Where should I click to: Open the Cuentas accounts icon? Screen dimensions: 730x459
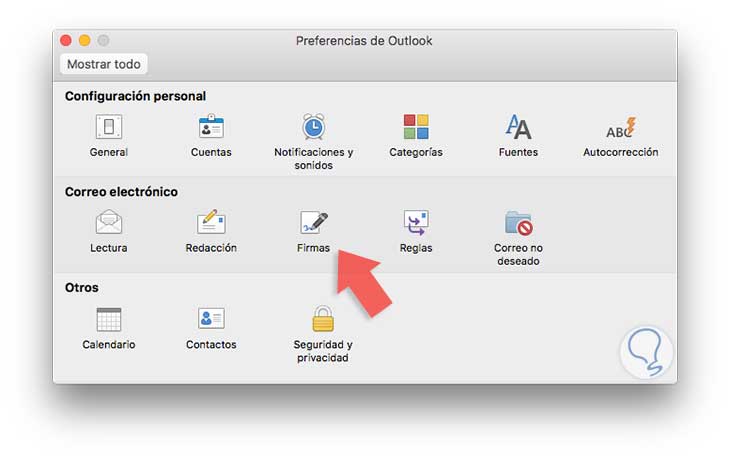(x=211, y=127)
